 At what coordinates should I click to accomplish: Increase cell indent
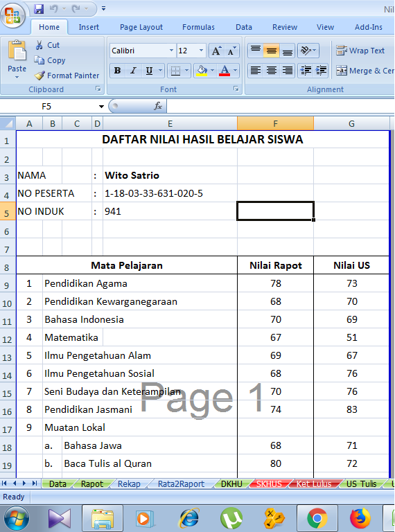pyautogui.click(x=321, y=71)
